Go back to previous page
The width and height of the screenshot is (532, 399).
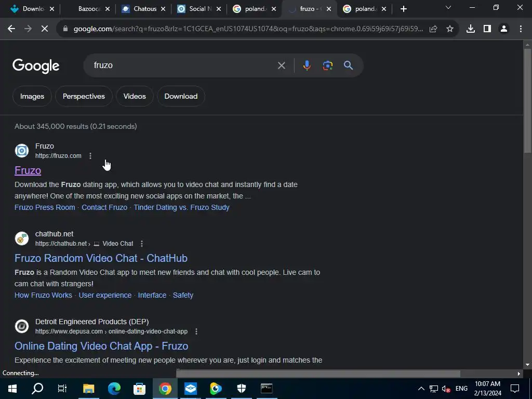click(x=11, y=29)
